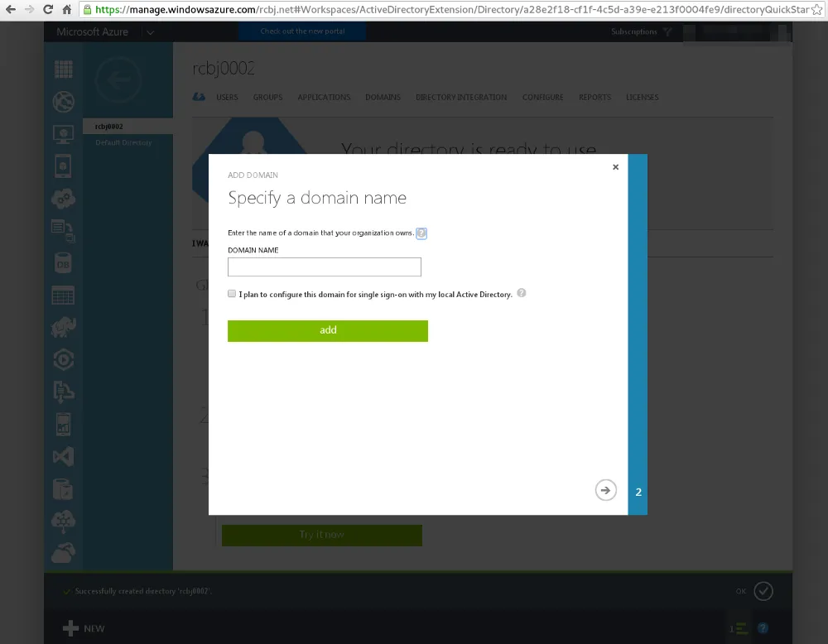Click the green add button

(328, 331)
